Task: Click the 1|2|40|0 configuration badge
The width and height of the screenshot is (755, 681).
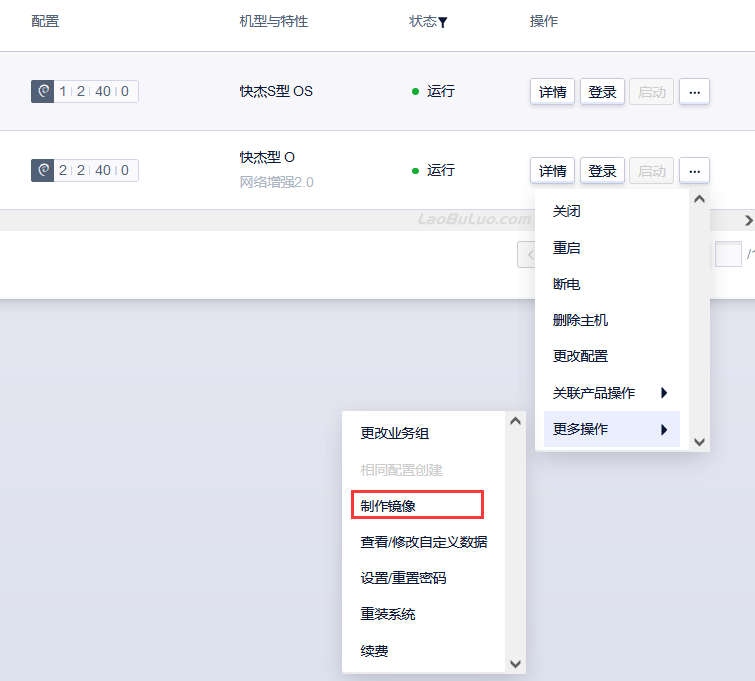Action: 85,92
